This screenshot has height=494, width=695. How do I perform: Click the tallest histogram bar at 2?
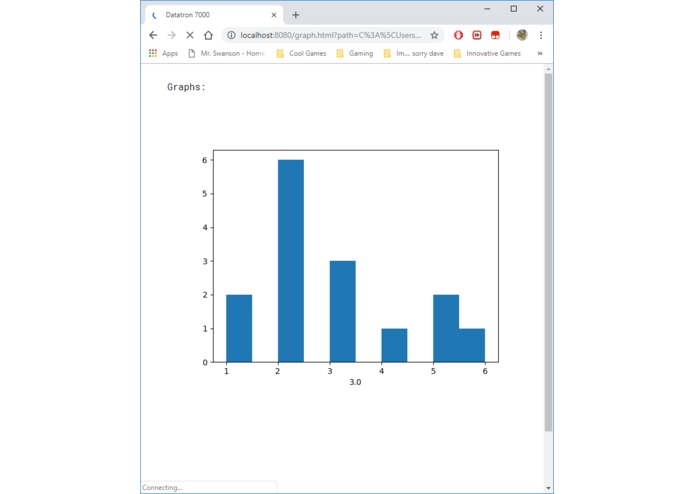(291, 261)
